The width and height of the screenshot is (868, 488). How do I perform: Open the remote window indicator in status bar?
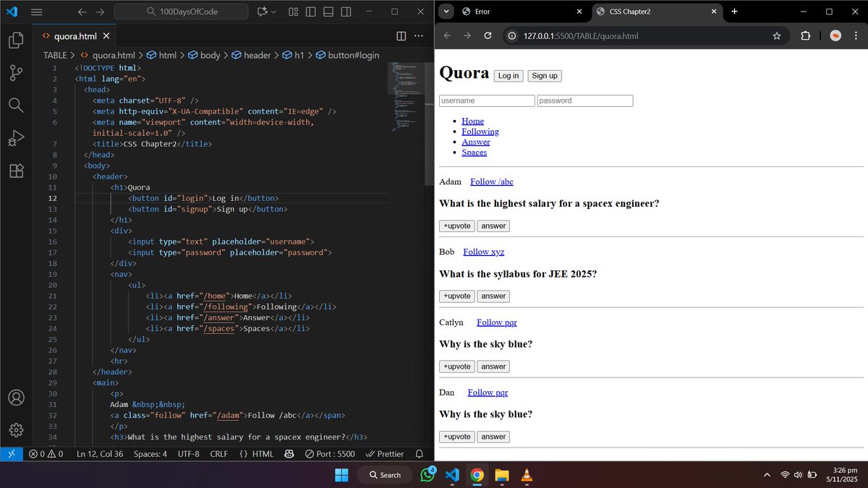coord(12,454)
